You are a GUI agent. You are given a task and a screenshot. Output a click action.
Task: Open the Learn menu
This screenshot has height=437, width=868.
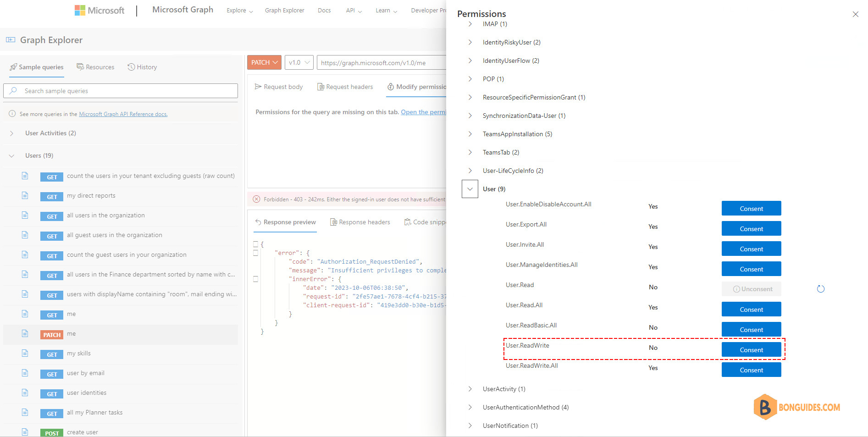click(x=387, y=11)
